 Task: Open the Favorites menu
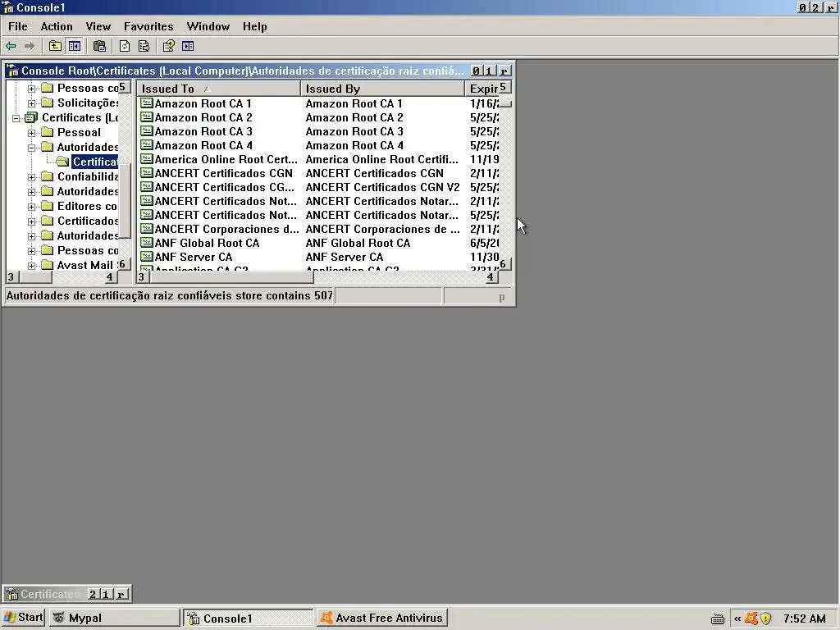pyautogui.click(x=148, y=26)
